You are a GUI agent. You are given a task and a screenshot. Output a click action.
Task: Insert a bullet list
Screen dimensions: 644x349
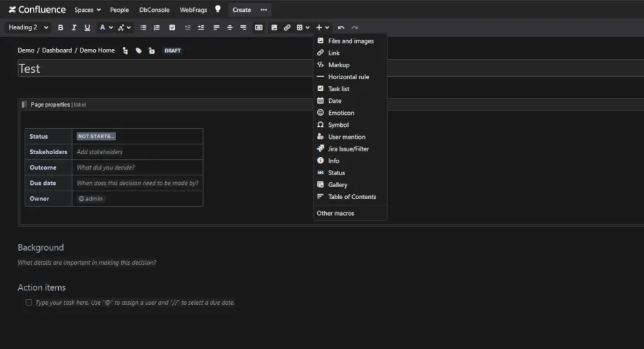coord(143,27)
